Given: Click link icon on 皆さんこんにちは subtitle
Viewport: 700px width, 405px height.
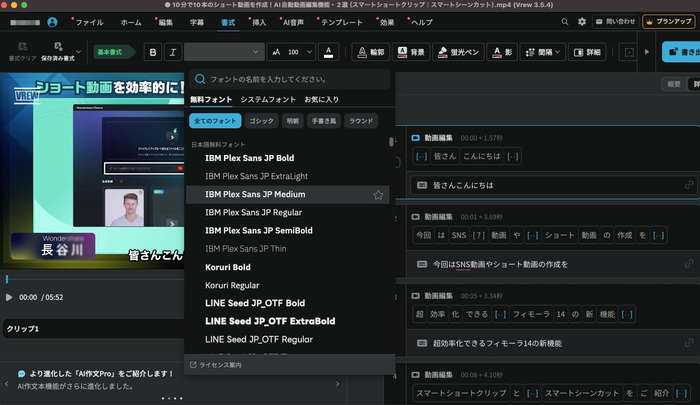Looking at the screenshot, I should 689,185.
